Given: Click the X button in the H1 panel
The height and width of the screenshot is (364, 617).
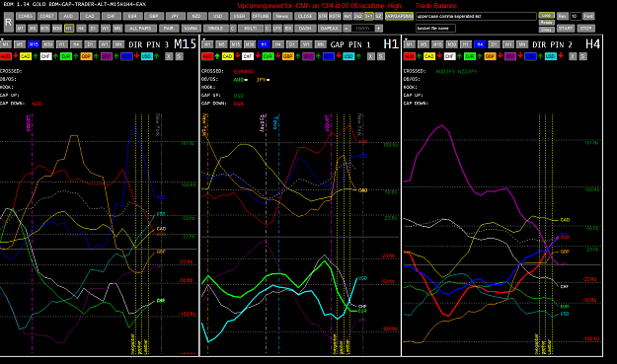Looking at the screenshot, I should pyautogui.click(x=370, y=56).
